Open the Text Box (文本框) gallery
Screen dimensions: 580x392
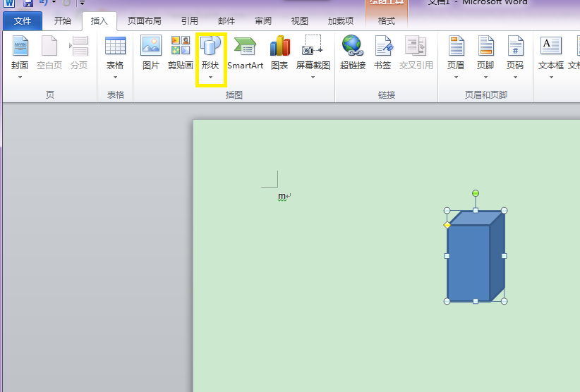tap(551, 58)
